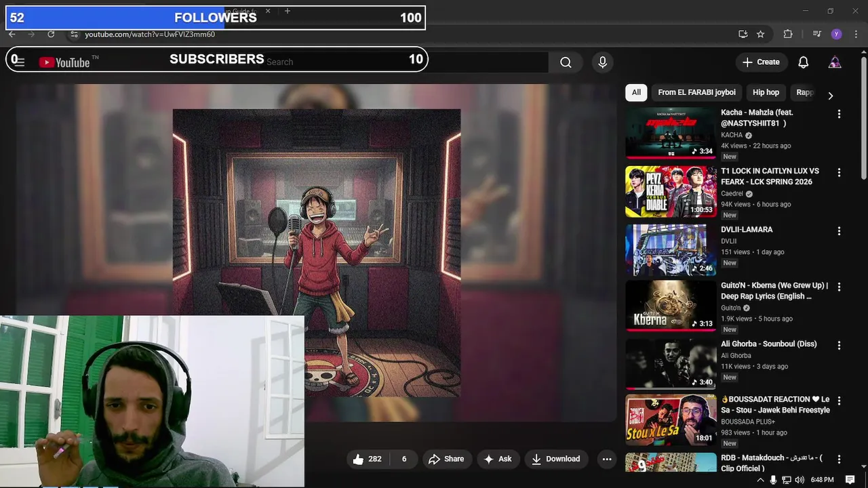Image resolution: width=868 pixels, height=488 pixels.
Task: Open more actions ellipsis below video
Action: click(x=607, y=459)
